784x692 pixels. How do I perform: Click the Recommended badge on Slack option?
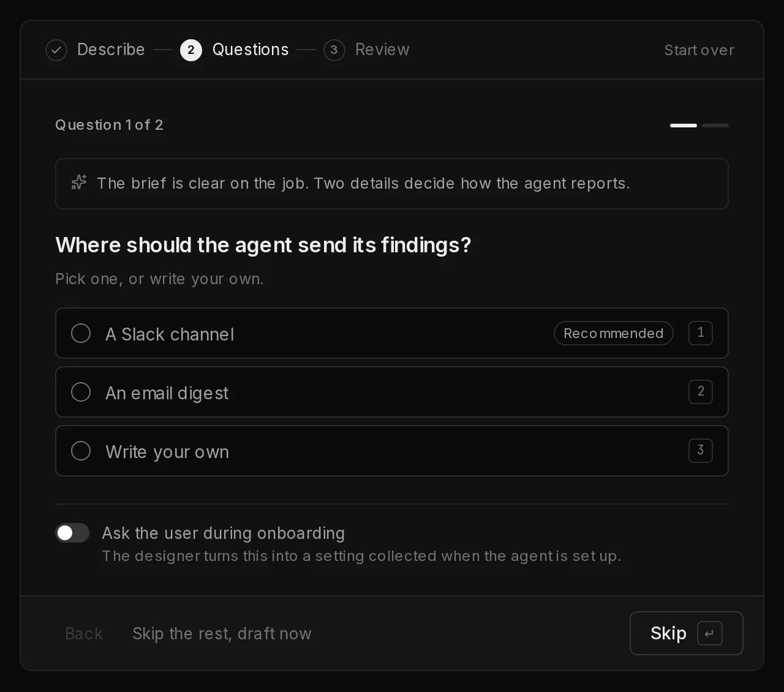pos(614,333)
